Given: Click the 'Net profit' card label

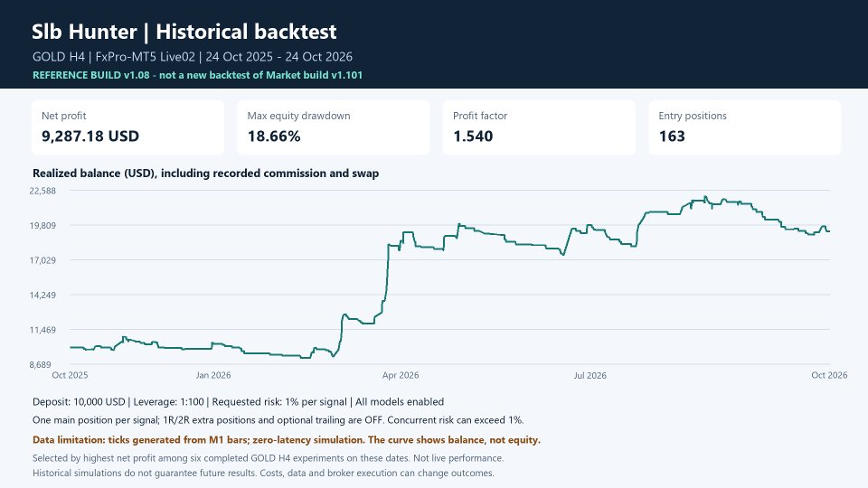Looking at the screenshot, I should point(63,116).
